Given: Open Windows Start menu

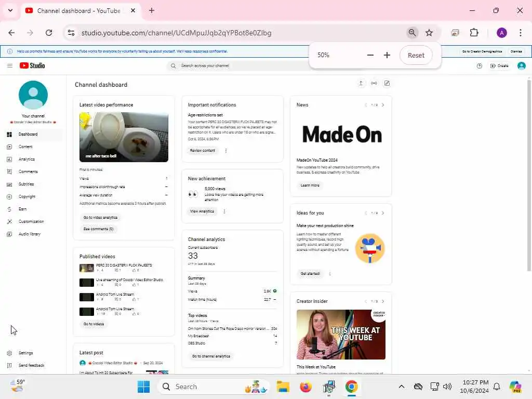Looking at the screenshot, I should [144, 387].
